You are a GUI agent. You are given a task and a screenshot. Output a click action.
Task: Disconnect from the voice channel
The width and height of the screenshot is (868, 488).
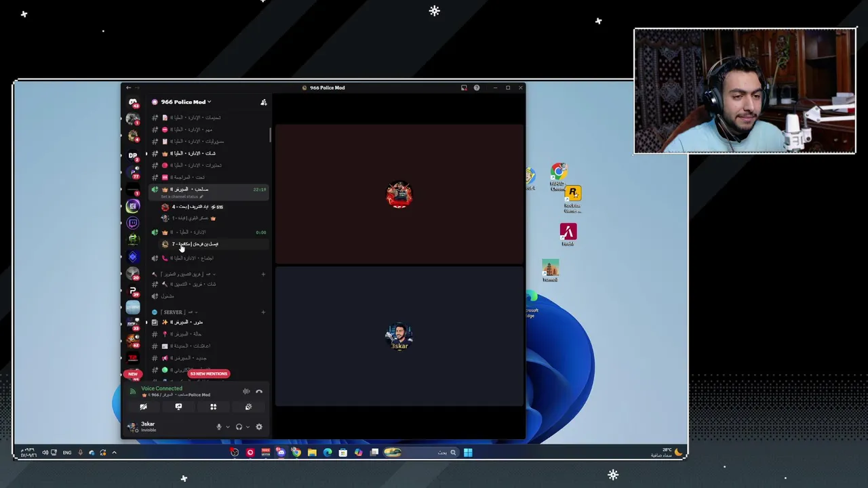point(259,391)
